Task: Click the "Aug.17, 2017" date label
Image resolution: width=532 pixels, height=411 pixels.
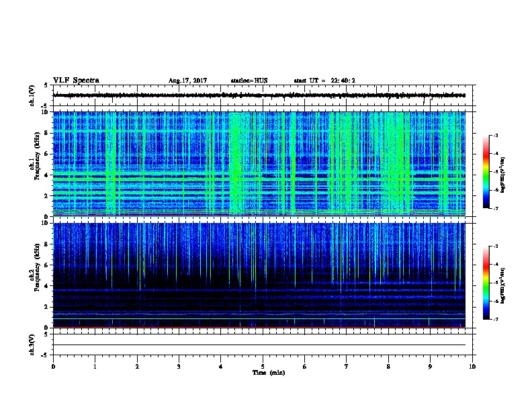Action: tap(187, 81)
